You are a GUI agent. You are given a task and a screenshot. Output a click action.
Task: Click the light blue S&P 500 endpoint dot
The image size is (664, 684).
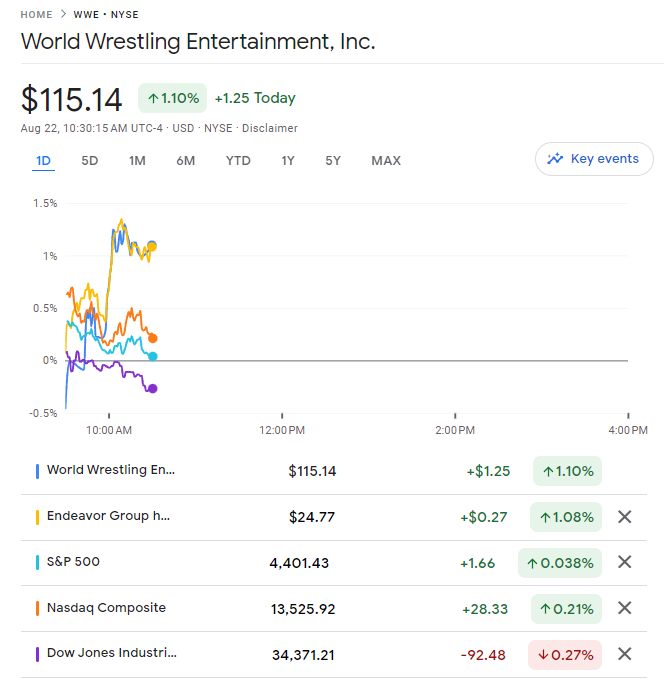pyautogui.click(x=152, y=356)
